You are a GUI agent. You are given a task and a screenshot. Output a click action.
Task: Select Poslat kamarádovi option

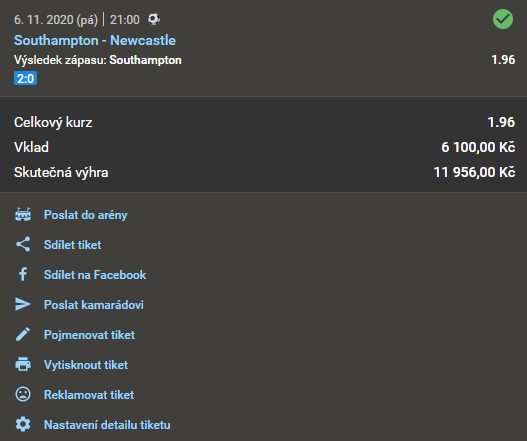tap(94, 305)
